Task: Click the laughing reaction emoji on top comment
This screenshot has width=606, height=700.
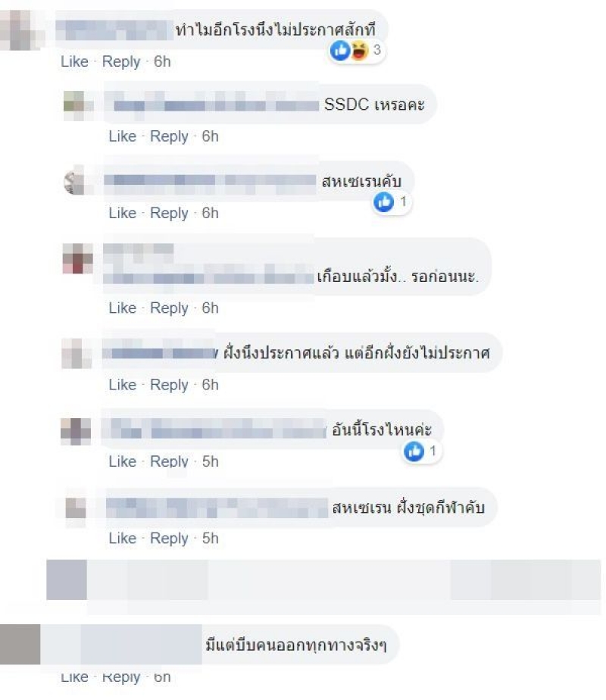Action: click(359, 50)
